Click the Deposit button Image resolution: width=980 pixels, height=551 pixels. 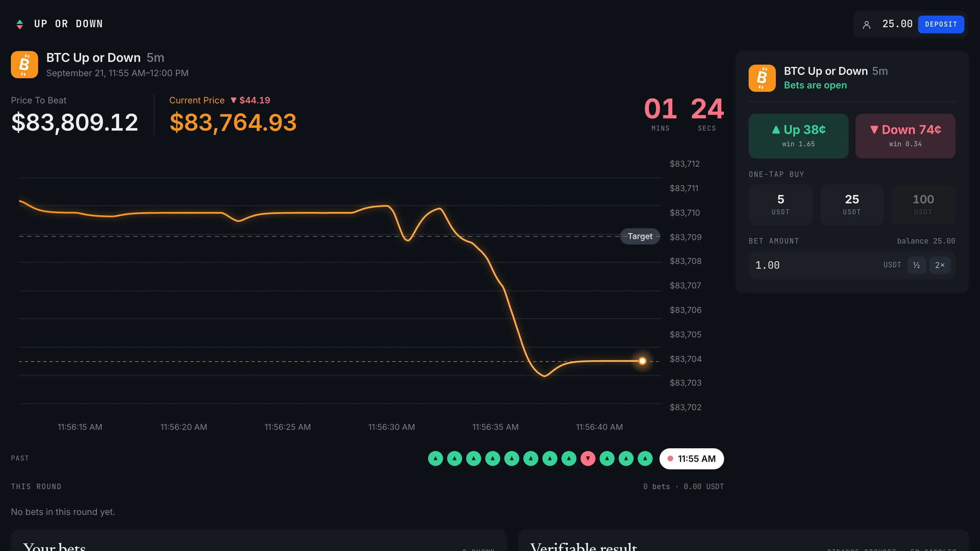pos(941,24)
